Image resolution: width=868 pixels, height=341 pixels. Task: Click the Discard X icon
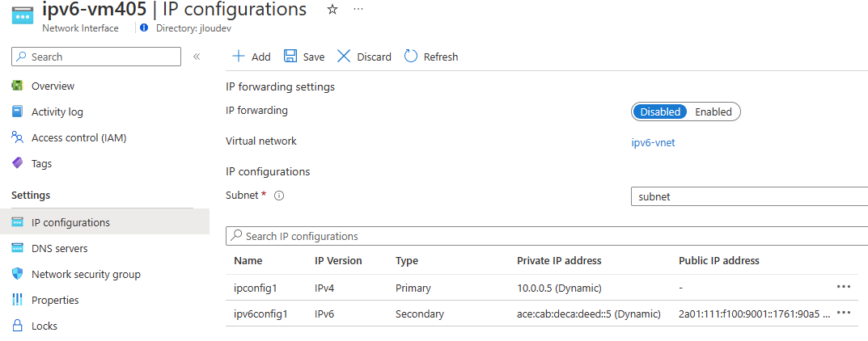pyautogui.click(x=344, y=57)
